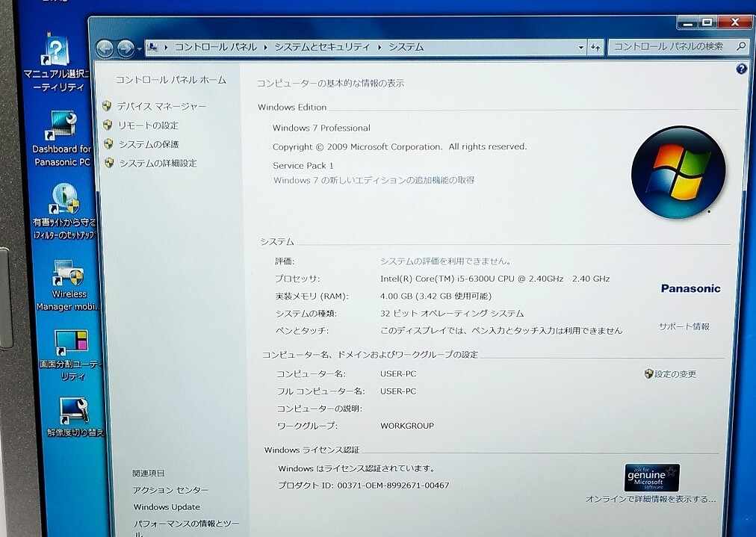Open リモートの設定 link
Viewport: 756px width, 537px height.
[148, 125]
